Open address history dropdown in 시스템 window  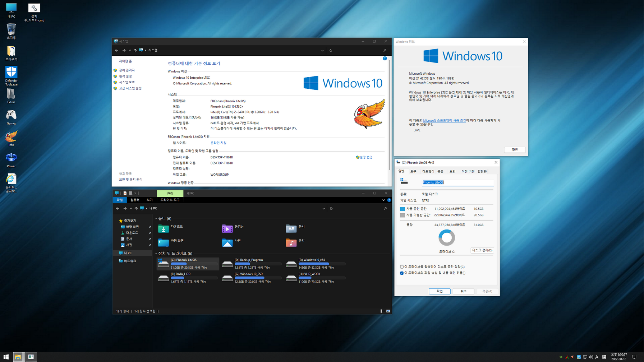(x=322, y=50)
